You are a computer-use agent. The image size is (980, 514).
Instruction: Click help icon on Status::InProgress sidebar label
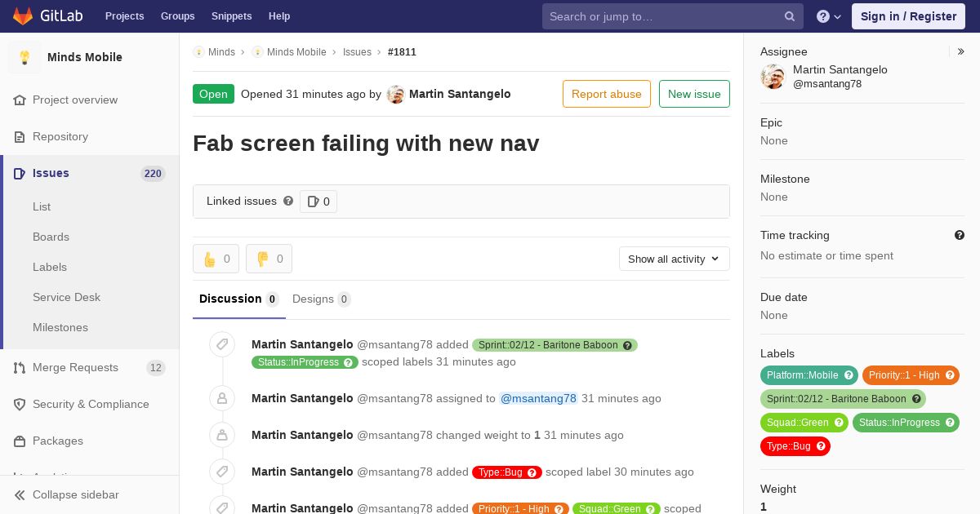950,423
